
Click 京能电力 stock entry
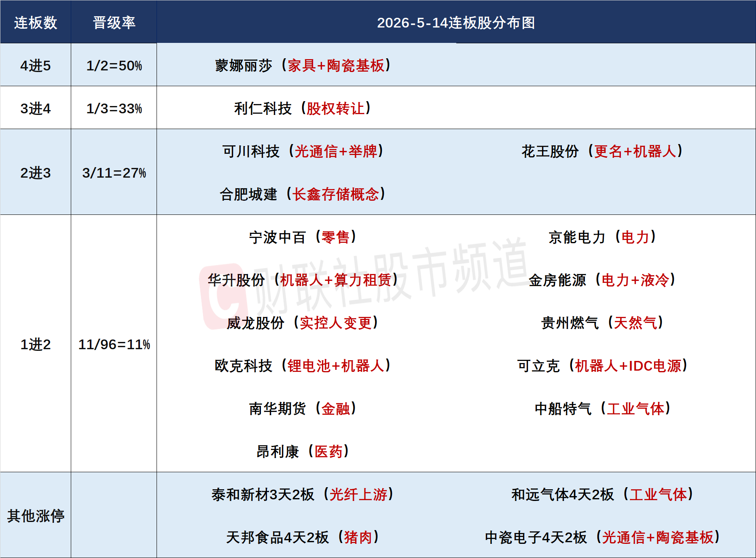602,237
